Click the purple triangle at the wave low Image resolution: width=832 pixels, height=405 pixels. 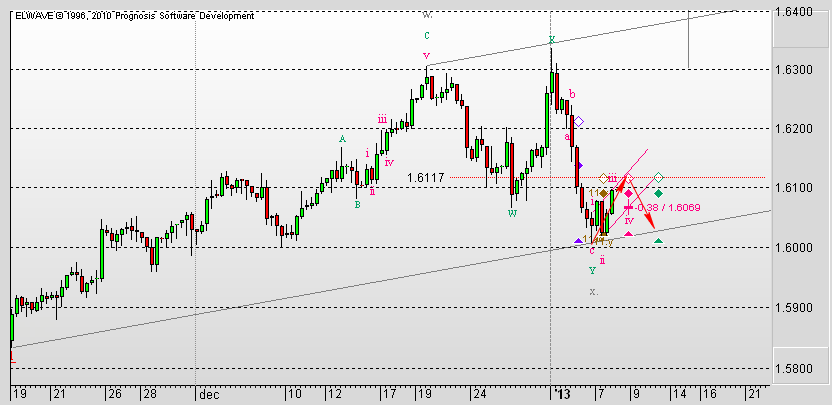578,240
